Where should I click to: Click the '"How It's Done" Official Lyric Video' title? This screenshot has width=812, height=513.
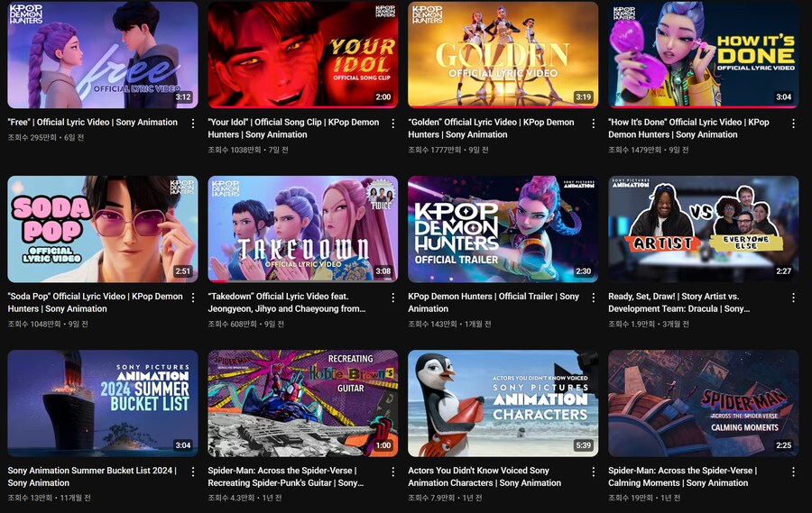click(688, 128)
